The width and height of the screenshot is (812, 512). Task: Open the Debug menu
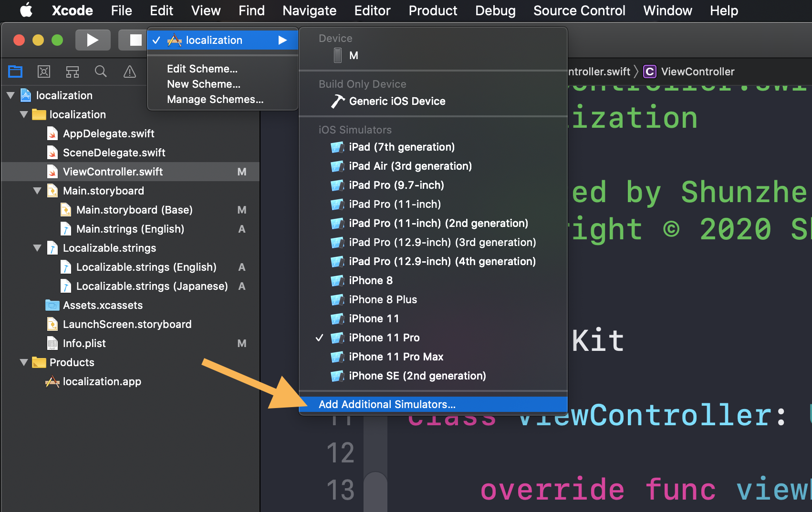[x=495, y=10]
